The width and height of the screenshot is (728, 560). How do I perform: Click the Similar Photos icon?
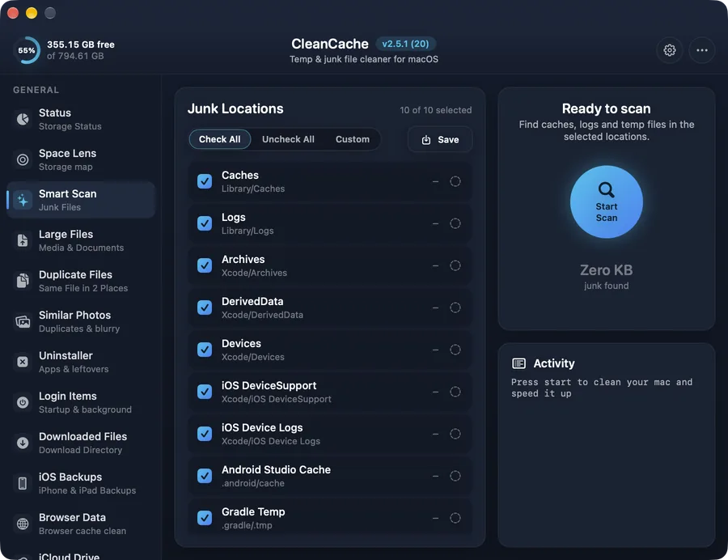coord(23,321)
